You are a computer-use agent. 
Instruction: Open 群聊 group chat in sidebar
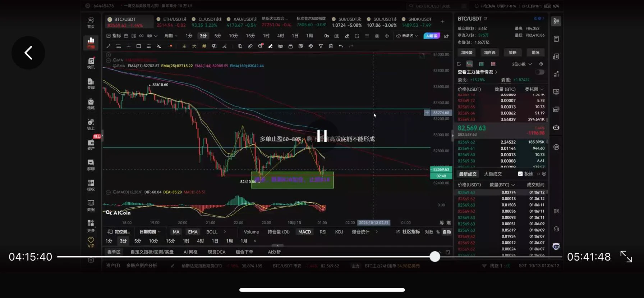pos(91,165)
